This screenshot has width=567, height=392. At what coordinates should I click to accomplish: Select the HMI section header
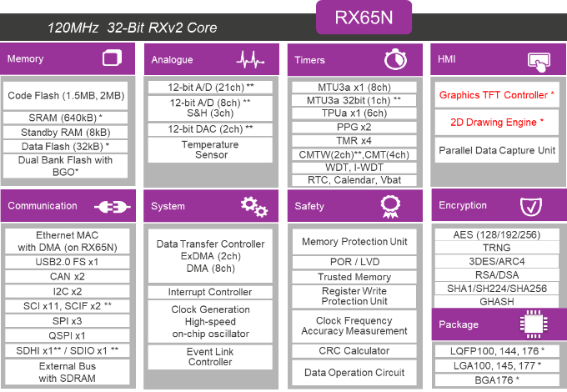(x=499, y=59)
